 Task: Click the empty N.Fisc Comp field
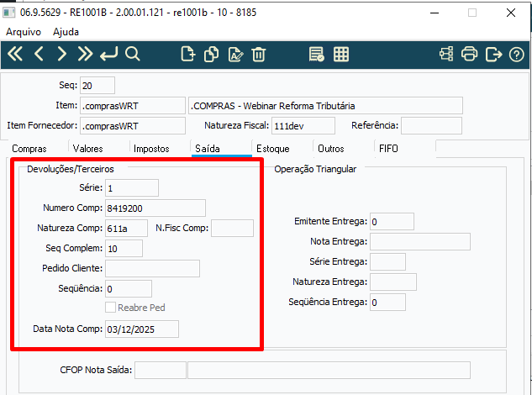pos(233,228)
